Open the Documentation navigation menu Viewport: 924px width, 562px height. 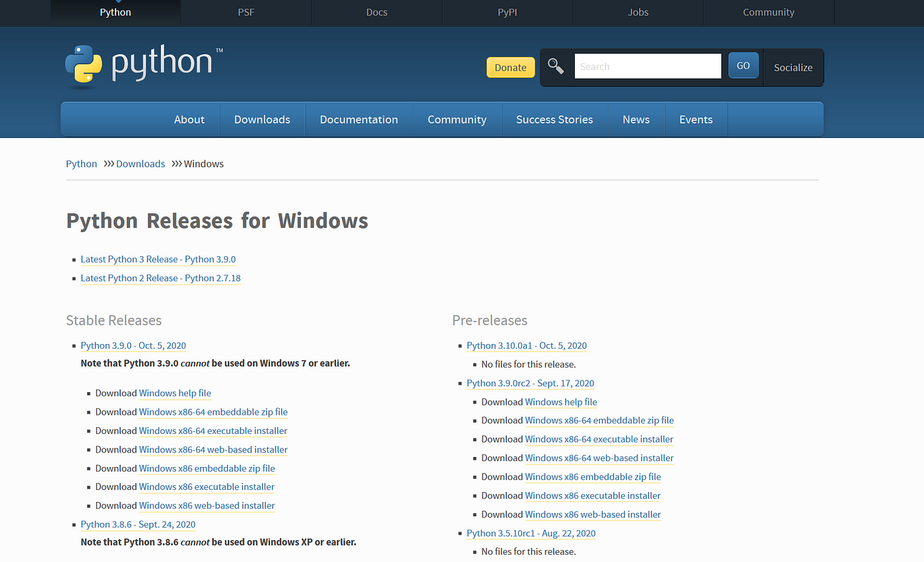359,120
